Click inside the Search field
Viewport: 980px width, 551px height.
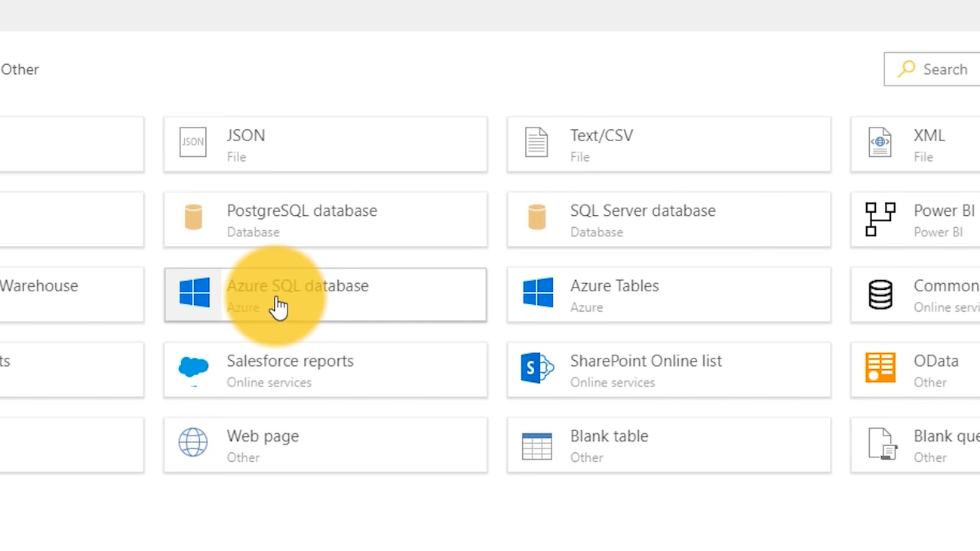tap(932, 69)
